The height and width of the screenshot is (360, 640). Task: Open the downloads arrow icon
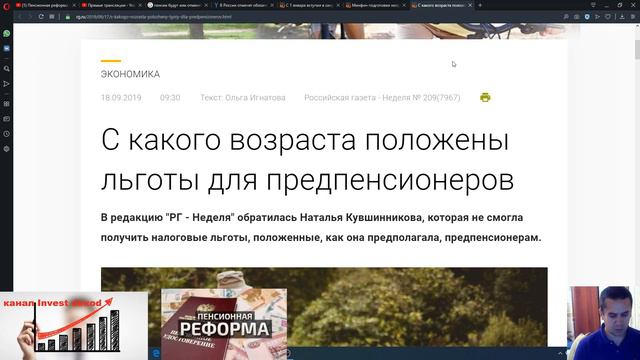coord(622,17)
